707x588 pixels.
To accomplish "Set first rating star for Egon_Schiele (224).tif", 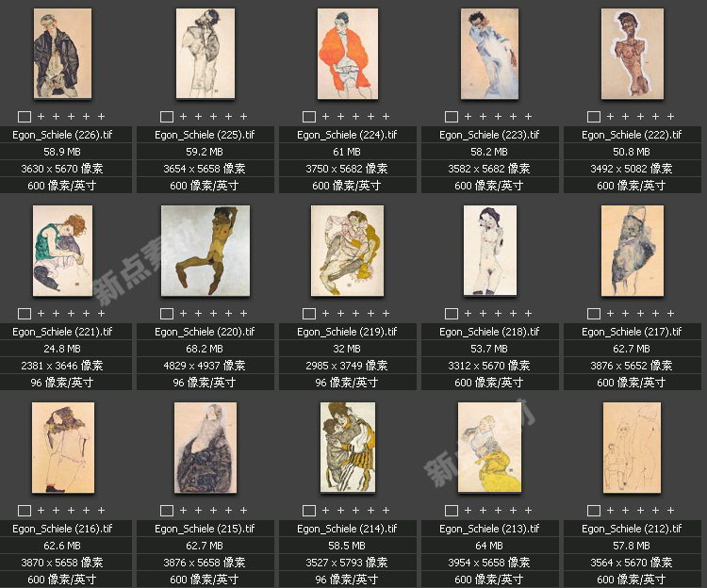I will pyautogui.click(x=326, y=116).
